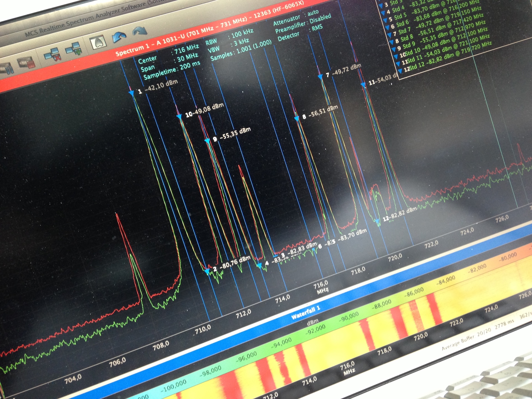This screenshot has width=532, height=399.
Task: Click the 2778 ms status value
Action: [x=505, y=324]
